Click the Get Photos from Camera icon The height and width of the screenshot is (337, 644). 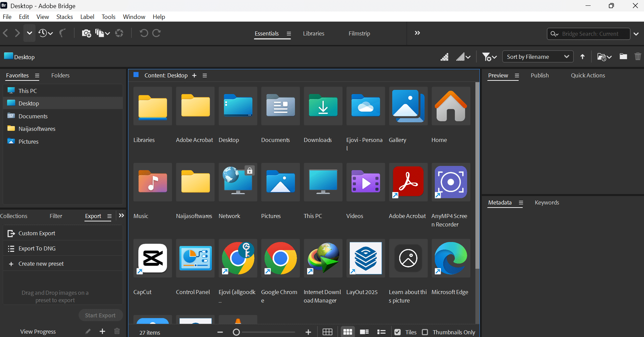click(86, 33)
